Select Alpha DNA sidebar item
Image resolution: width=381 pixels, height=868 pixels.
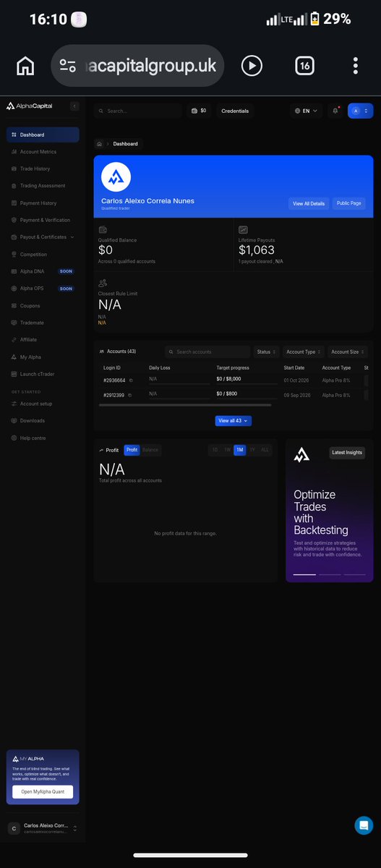43,271
